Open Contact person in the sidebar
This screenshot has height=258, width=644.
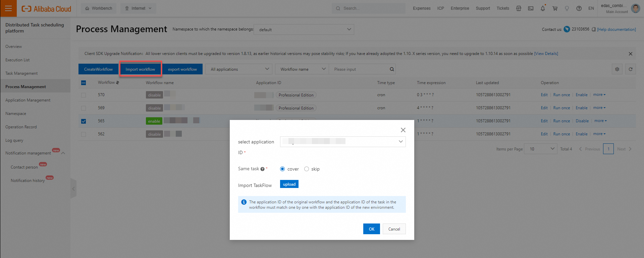(x=24, y=167)
